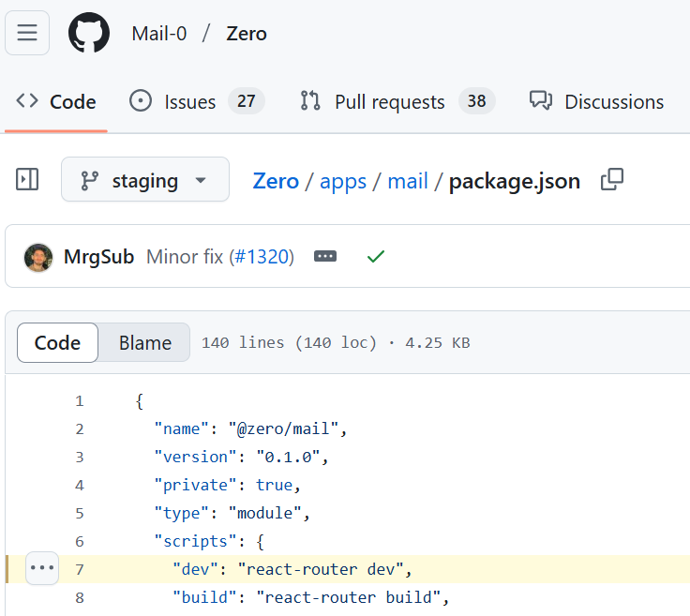Open the staging branch selector dropdown
Screen dimensions: 690x616
click(x=145, y=179)
